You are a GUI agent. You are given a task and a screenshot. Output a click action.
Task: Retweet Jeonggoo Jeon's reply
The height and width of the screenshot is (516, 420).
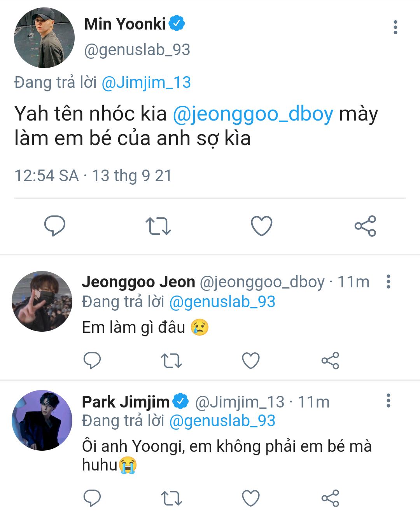click(x=171, y=360)
